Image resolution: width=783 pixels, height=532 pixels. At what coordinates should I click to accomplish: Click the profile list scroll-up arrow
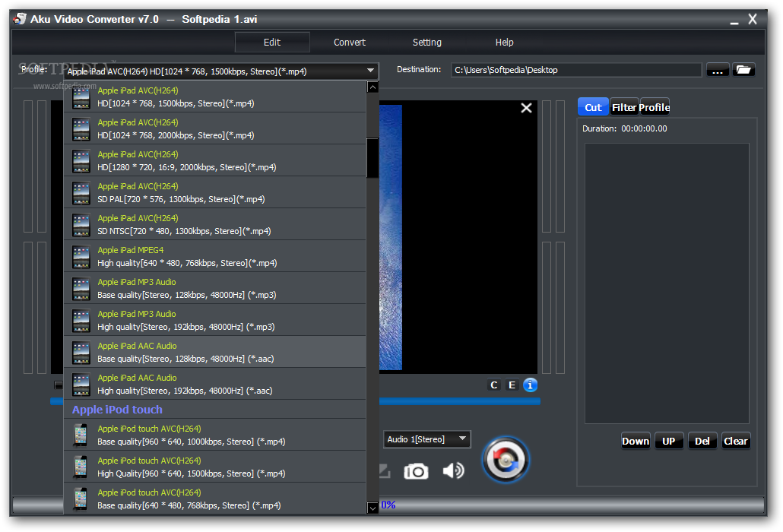372,87
